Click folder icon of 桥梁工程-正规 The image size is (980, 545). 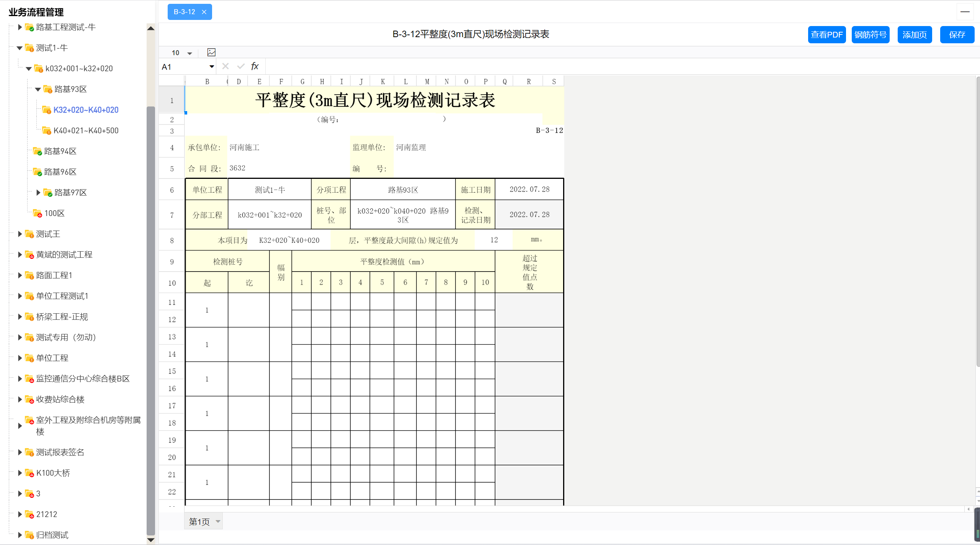pos(29,317)
